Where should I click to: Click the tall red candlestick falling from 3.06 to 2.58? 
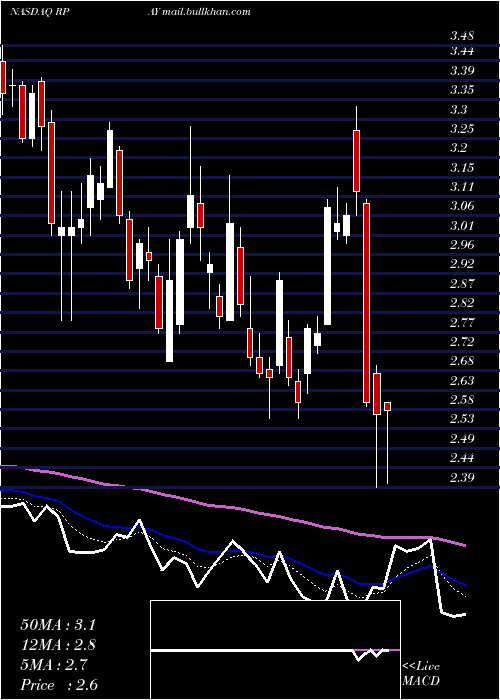pyautogui.click(x=367, y=303)
